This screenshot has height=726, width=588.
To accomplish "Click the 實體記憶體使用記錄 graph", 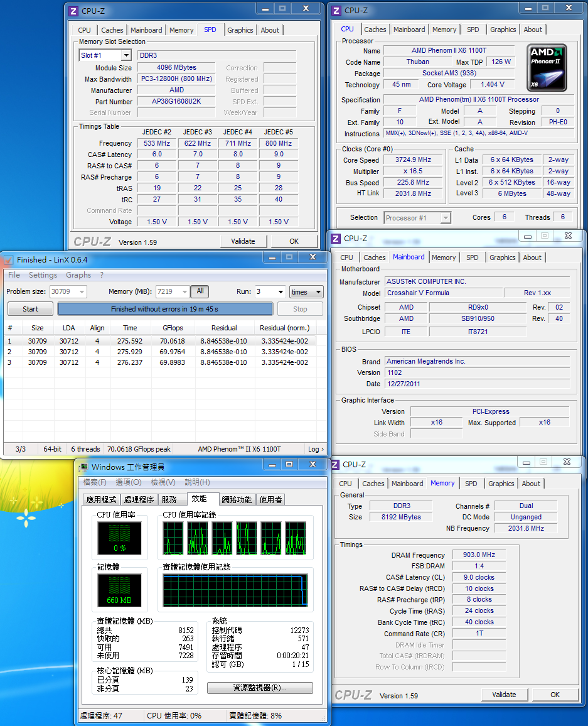I will (235, 590).
